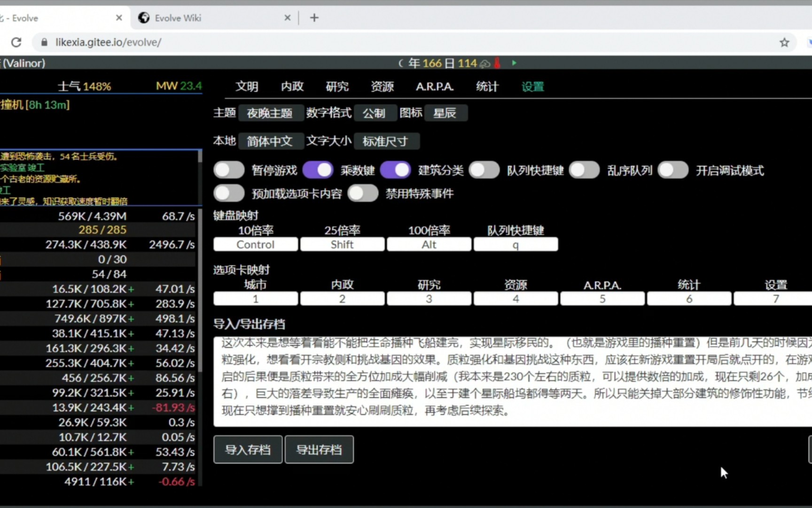Enable the 乱序队列 switch
Screen dimensions: 812x508
tap(585, 170)
